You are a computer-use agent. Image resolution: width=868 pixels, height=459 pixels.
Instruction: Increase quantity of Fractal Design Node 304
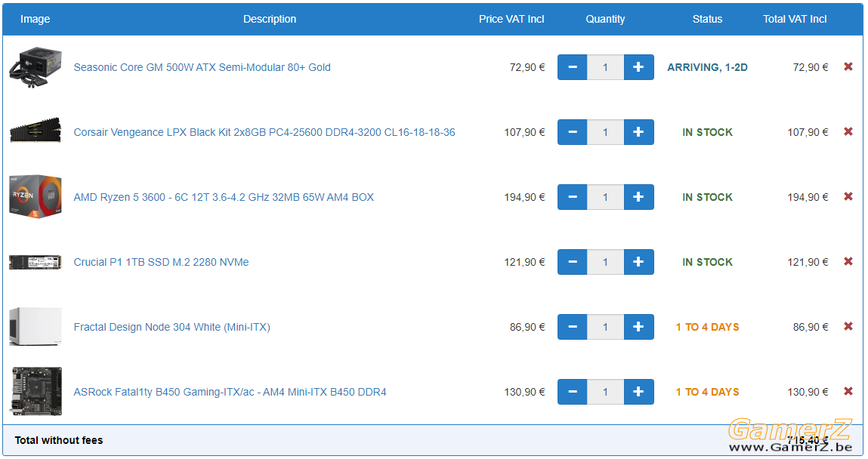(639, 327)
